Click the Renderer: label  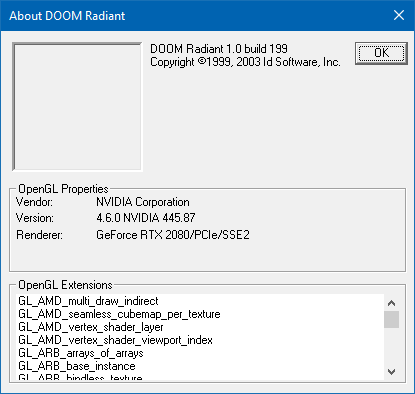[39, 235]
